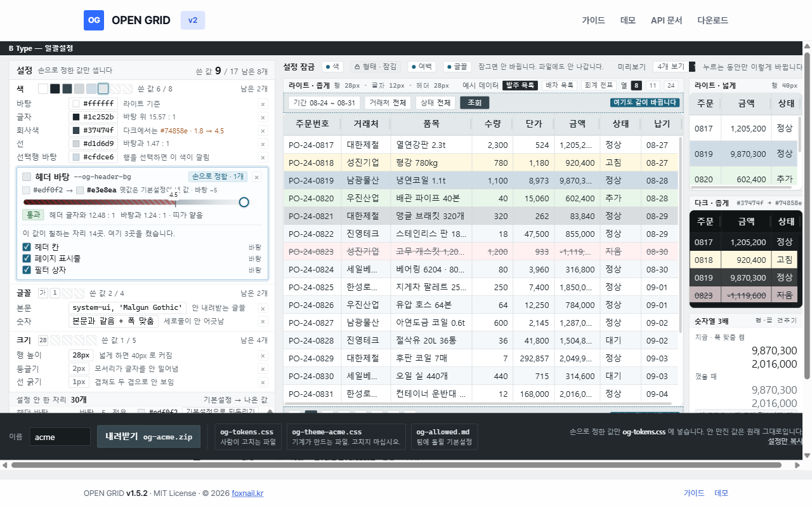This screenshot has width=812, height=508.
Task: Select the 발주 목록 sample data tab
Action: [x=520, y=85]
